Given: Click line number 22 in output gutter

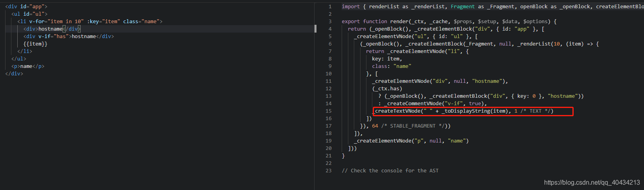Looking at the screenshot, I should [329, 163].
